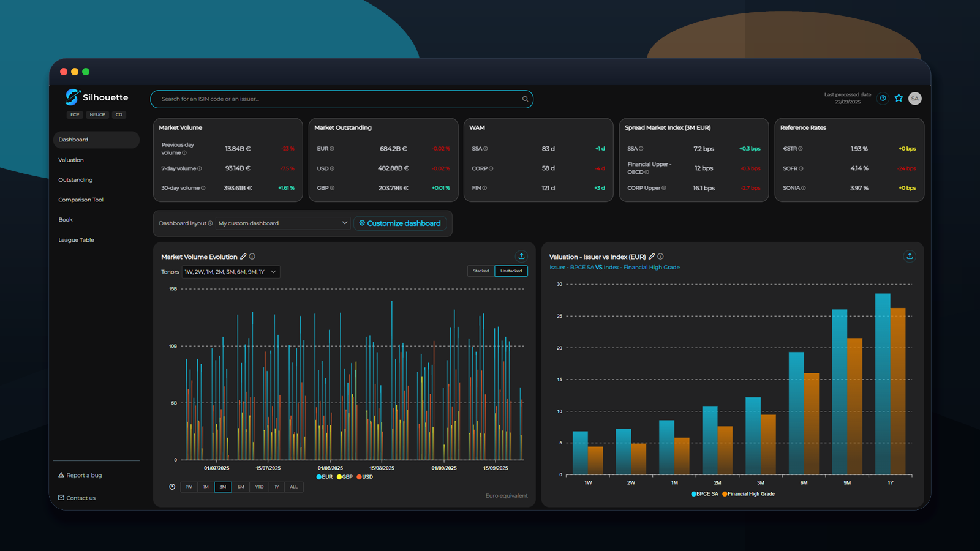Toggle USD series in volume legend

pyautogui.click(x=365, y=477)
